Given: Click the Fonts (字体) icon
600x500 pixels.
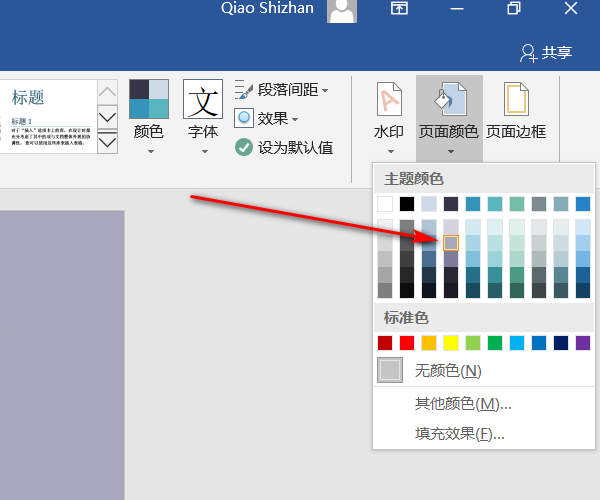Looking at the screenshot, I should pyautogui.click(x=203, y=100).
